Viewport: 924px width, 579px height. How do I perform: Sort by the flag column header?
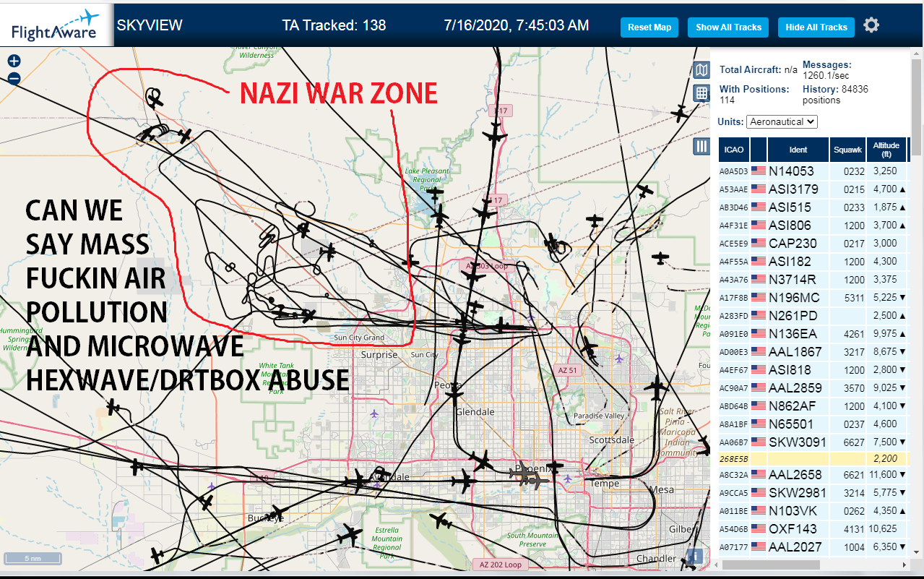759,150
